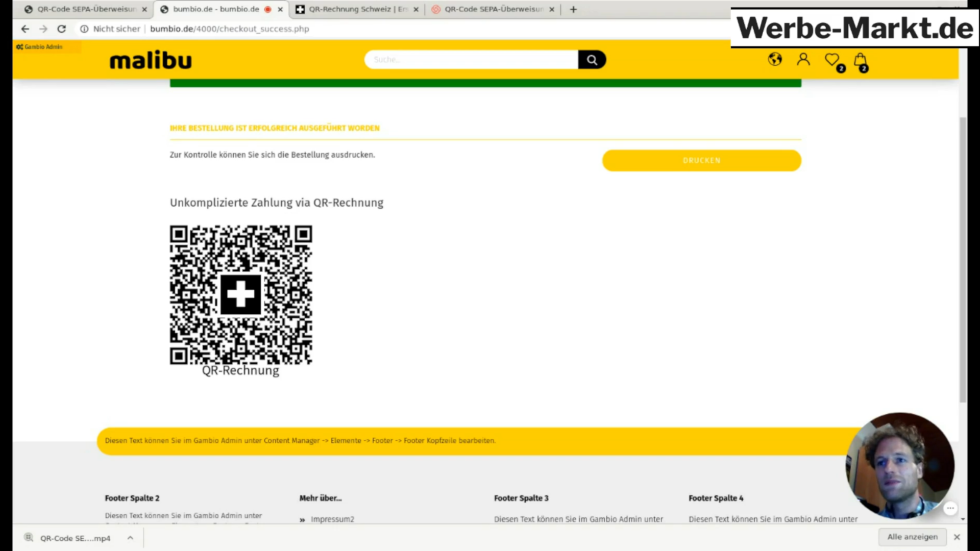Click the Footer Spalte 2 heading

point(132,498)
